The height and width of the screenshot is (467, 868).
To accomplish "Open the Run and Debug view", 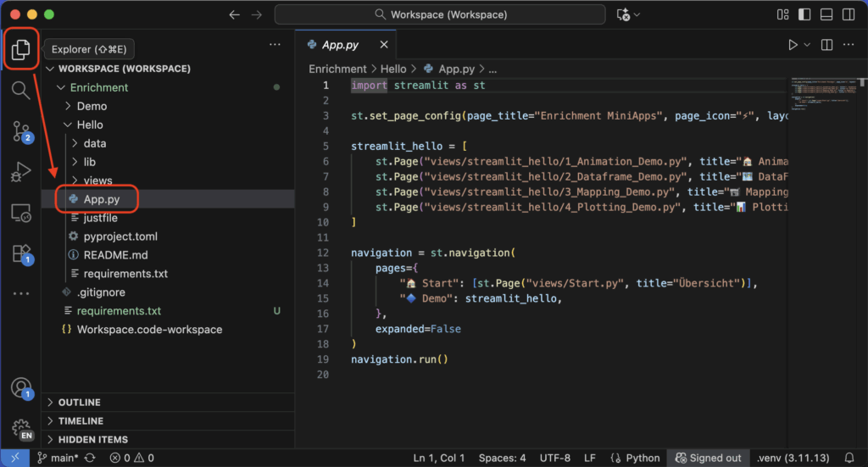I will coord(20,172).
